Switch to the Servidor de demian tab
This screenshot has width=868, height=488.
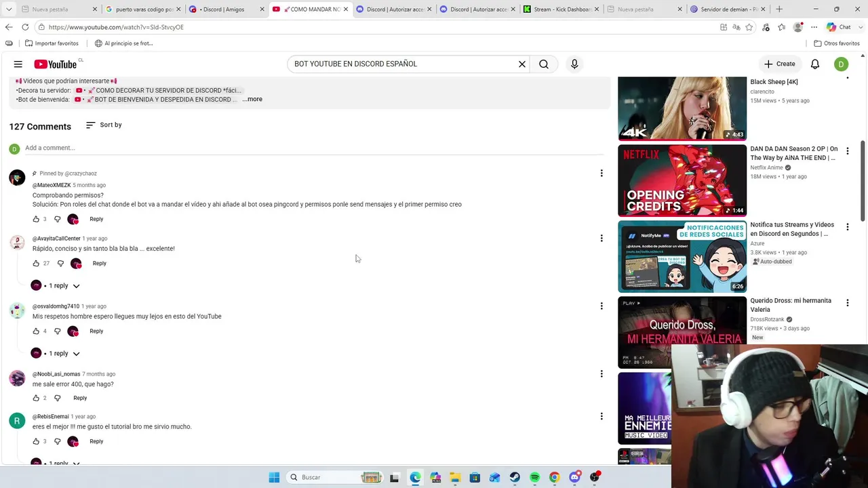pos(728,9)
